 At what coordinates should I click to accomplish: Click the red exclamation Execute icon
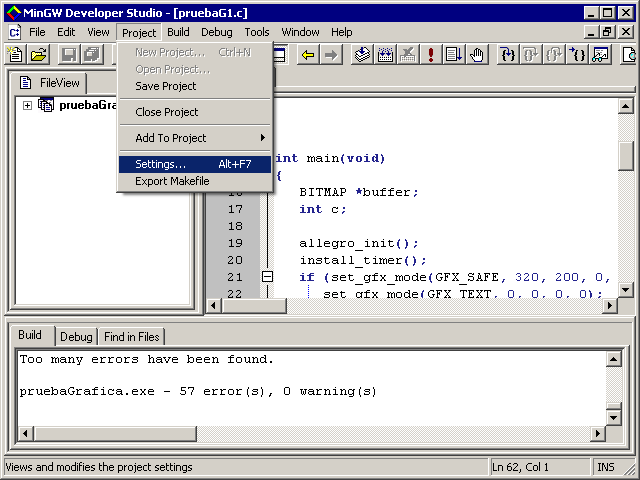coord(431,54)
